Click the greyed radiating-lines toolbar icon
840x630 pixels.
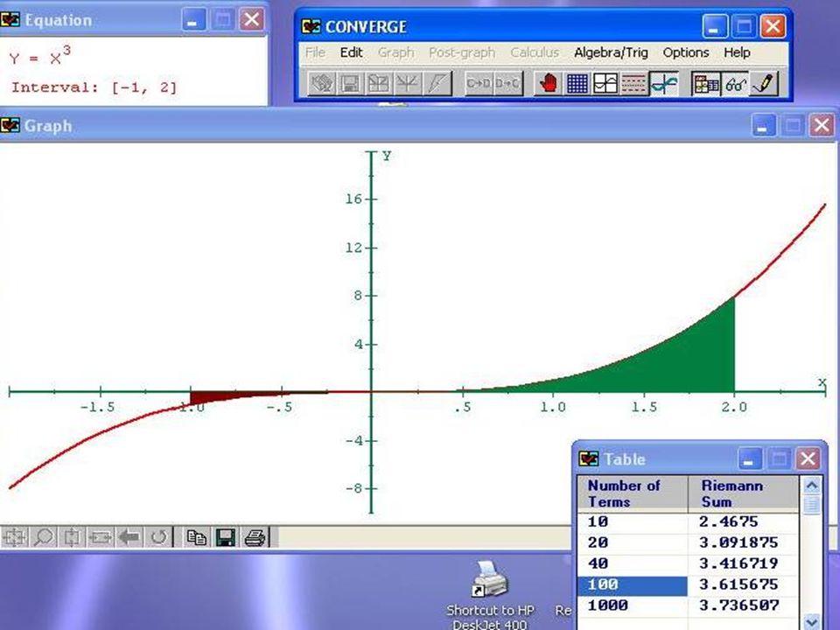(x=407, y=84)
